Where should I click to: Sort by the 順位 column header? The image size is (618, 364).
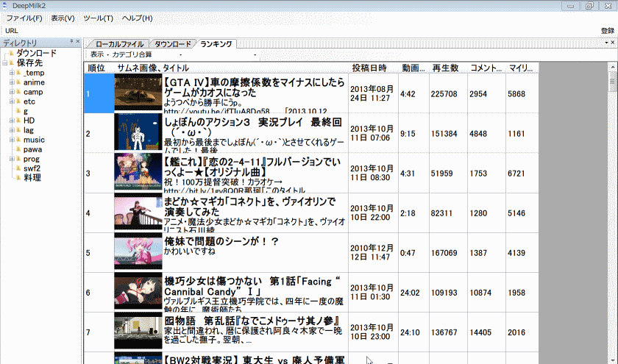coord(99,68)
